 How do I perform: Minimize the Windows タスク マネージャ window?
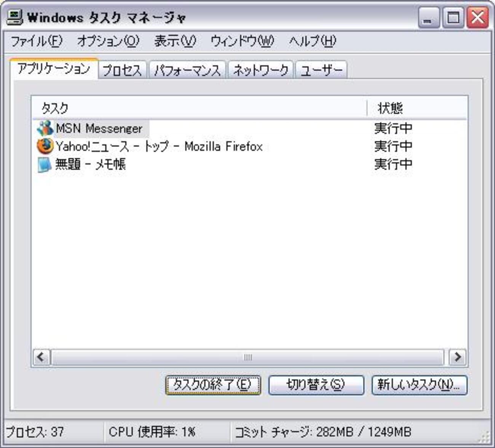[428, 18]
